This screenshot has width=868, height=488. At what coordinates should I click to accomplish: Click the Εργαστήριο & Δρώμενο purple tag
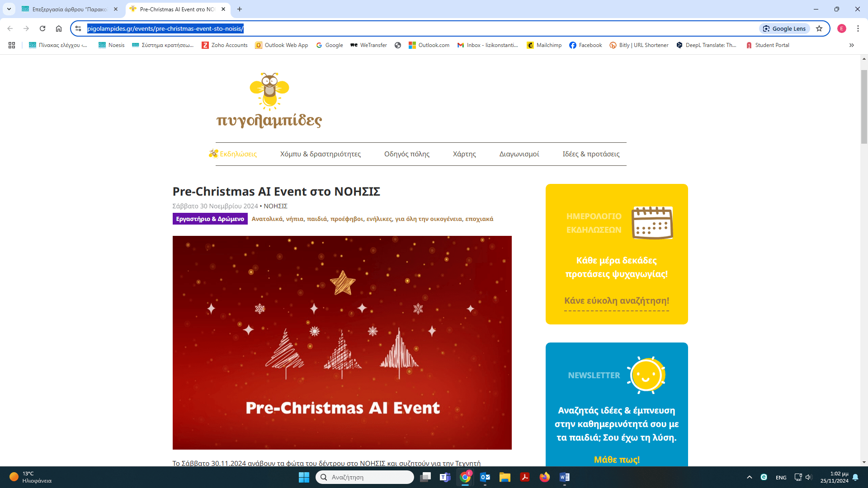[210, 219]
